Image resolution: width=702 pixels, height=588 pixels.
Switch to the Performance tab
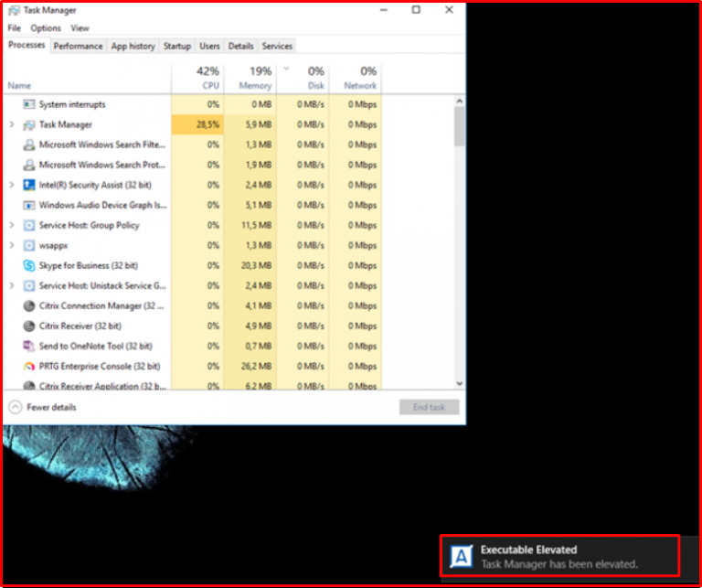[78, 46]
